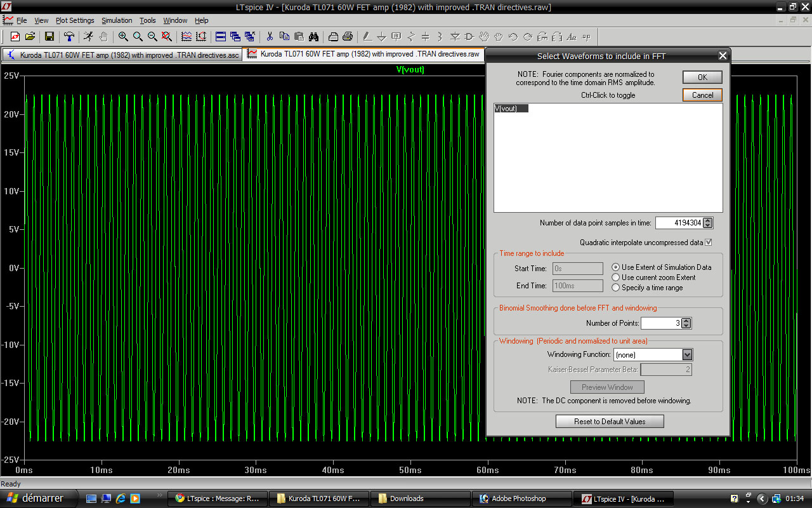Click the Reset to Default Values button

click(x=610, y=422)
